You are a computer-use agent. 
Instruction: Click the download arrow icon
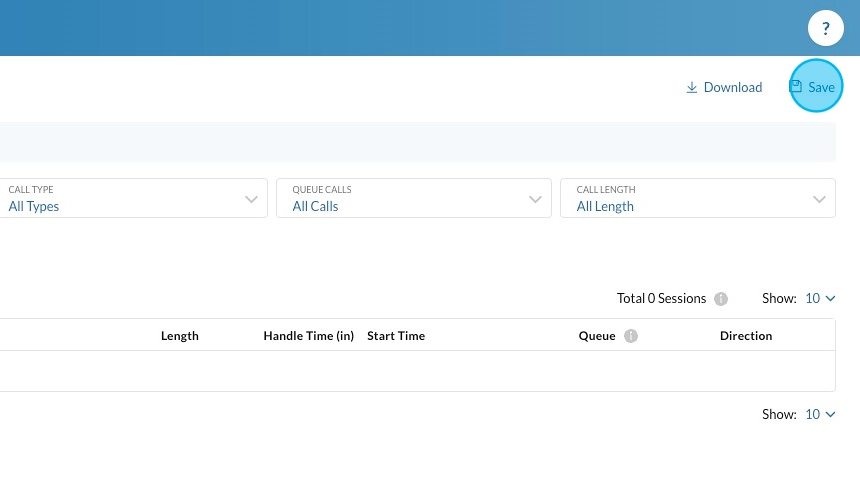point(691,88)
